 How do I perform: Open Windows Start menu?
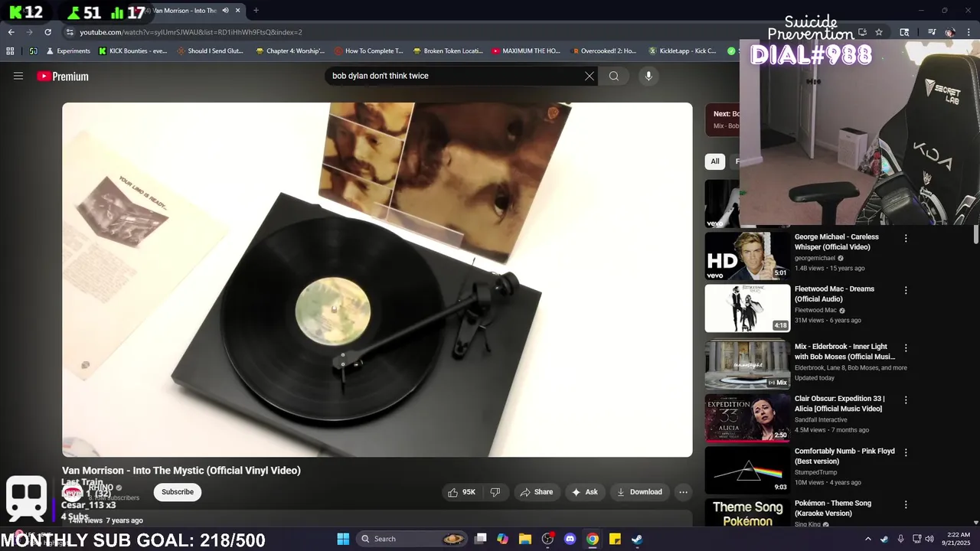pyautogui.click(x=343, y=539)
